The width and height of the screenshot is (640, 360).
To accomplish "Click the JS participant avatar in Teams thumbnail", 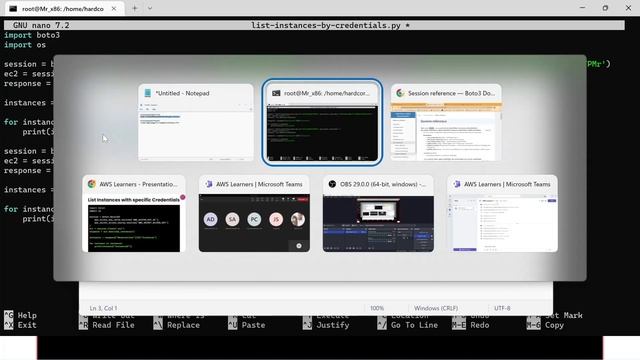I will 276,219.
